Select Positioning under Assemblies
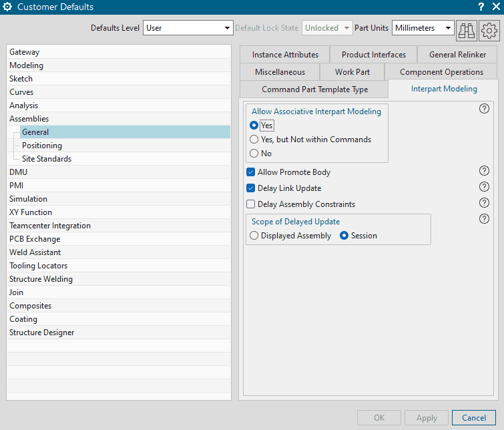Image resolution: width=504 pixels, height=430 pixels. click(125, 146)
